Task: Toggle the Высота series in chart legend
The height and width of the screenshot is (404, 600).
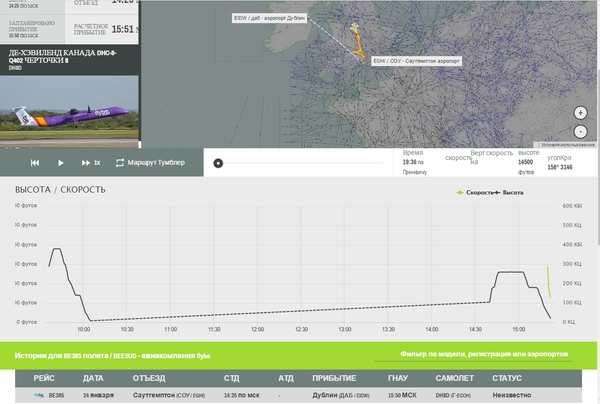Action: [512, 192]
